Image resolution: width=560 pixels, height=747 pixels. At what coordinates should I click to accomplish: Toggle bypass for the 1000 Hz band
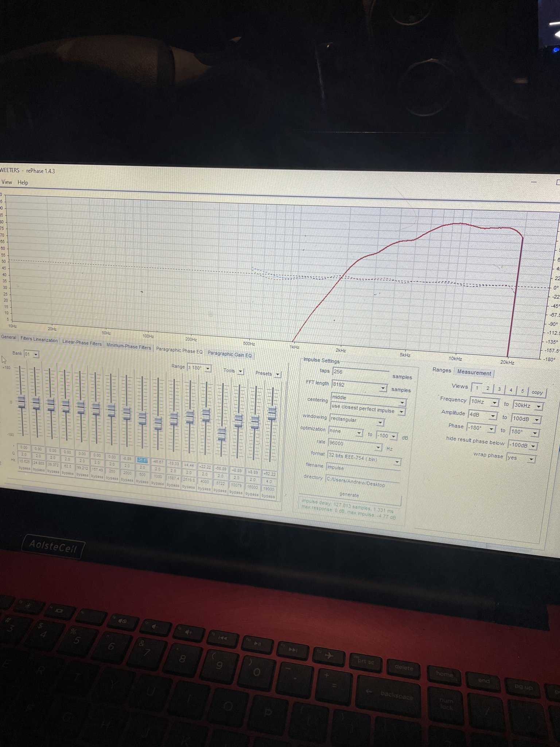click(157, 483)
